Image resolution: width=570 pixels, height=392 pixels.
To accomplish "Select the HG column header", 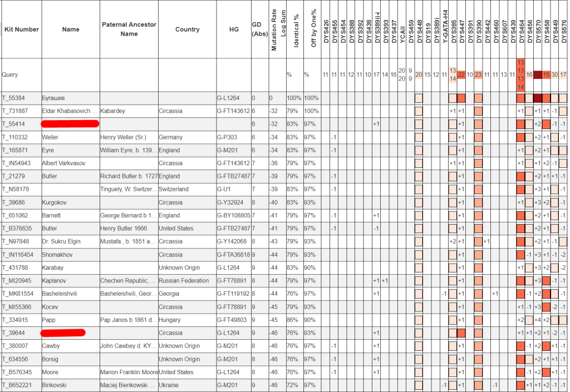I will (233, 29).
